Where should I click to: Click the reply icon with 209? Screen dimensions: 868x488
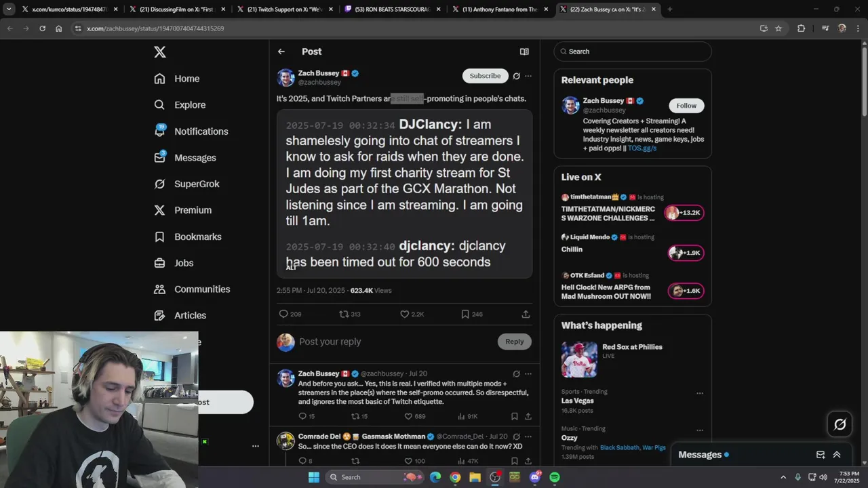[x=290, y=314]
